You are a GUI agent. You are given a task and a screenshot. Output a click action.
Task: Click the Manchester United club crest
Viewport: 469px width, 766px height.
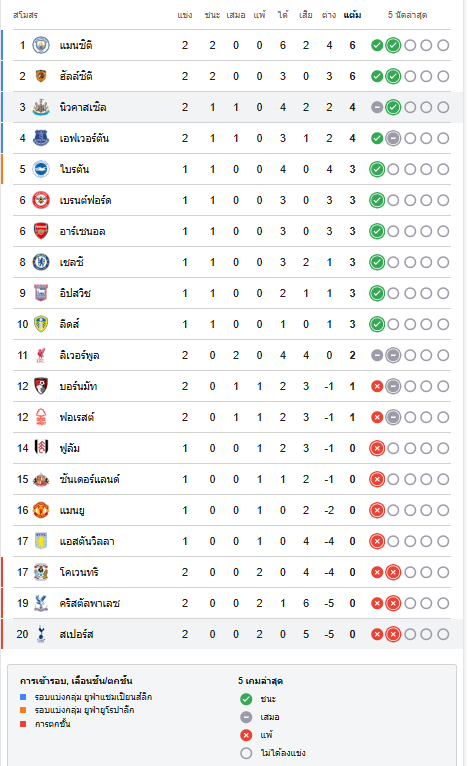[x=41, y=510]
